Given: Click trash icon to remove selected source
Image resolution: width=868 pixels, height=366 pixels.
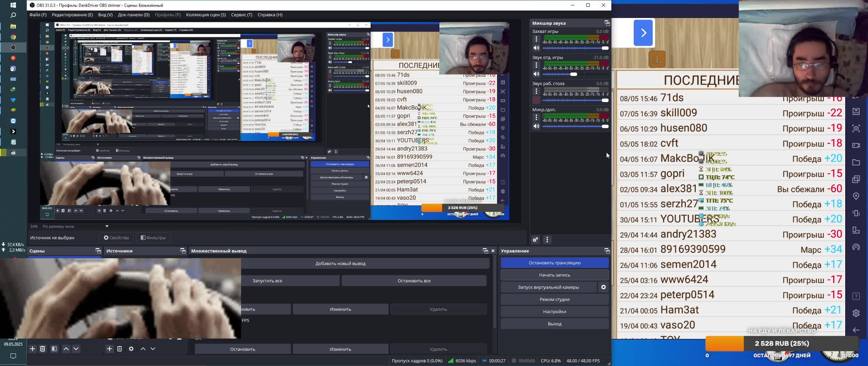Looking at the screenshot, I should tap(119, 348).
